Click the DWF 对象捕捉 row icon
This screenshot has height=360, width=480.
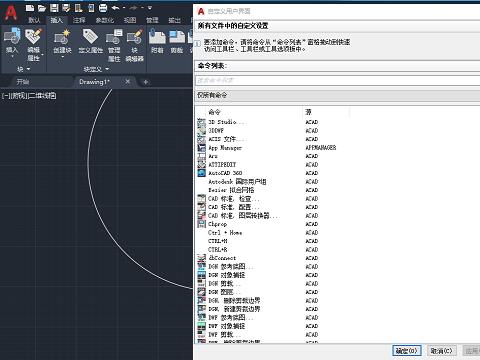201,326
